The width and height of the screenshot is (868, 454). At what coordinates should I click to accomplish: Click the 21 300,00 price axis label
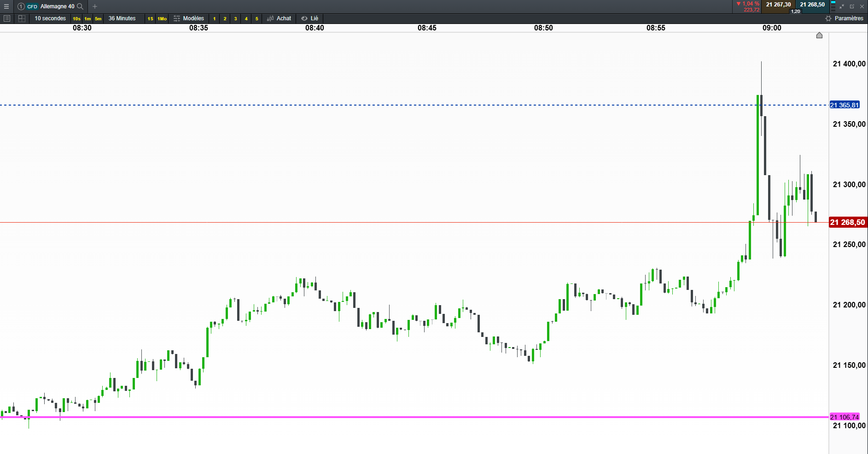[849, 184]
